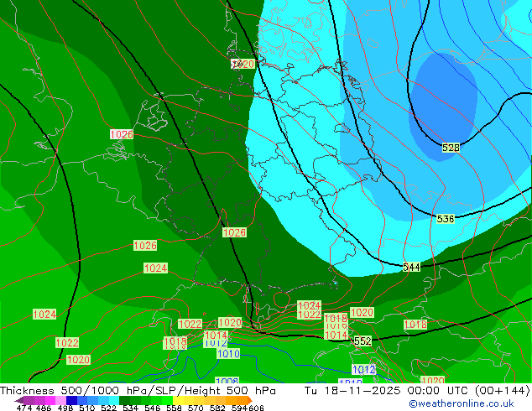Click the purple arrow end of the legend
The image size is (532, 411).
pyautogui.click(x=19, y=400)
